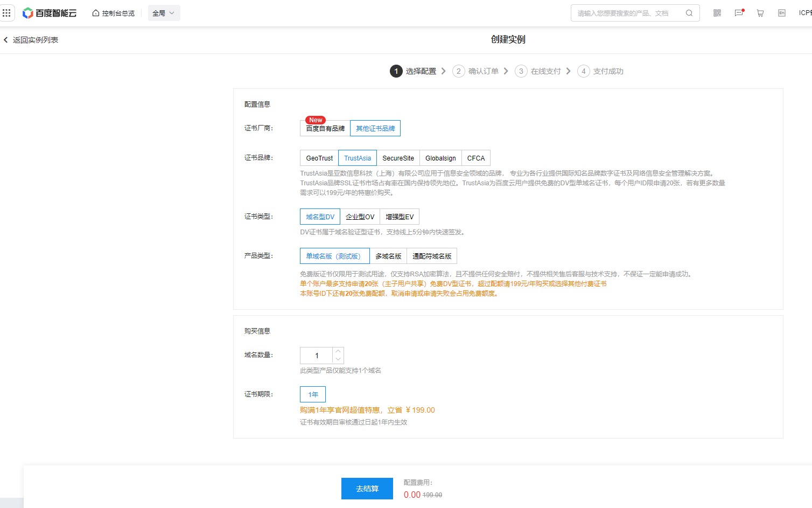Viewport: 812px width, 508px height.
Task: Go back via 返回实例列表
Action: click(x=36, y=40)
